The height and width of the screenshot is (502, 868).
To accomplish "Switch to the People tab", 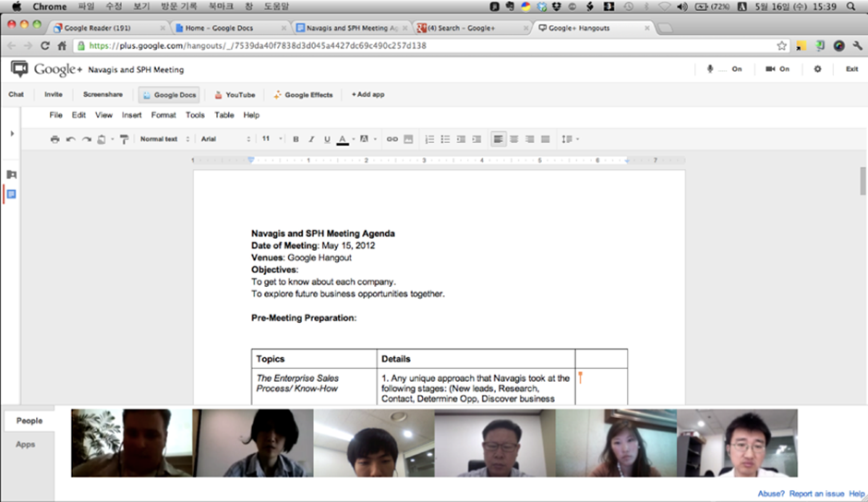I will click(x=30, y=421).
